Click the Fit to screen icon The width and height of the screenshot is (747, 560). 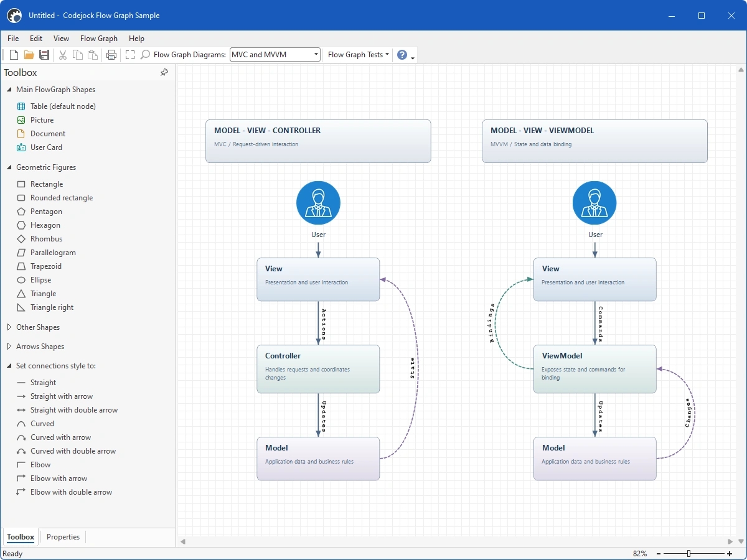pos(130,55)
